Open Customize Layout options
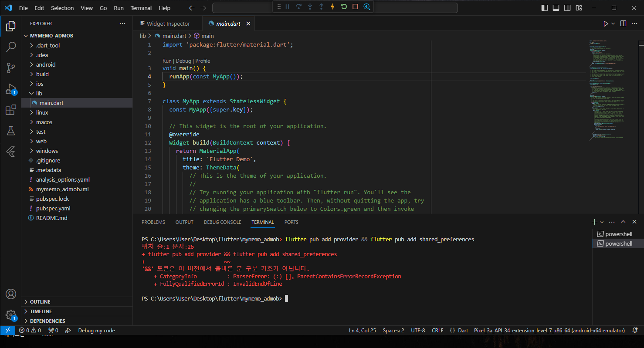644x348 pixels. pos(579,8)
